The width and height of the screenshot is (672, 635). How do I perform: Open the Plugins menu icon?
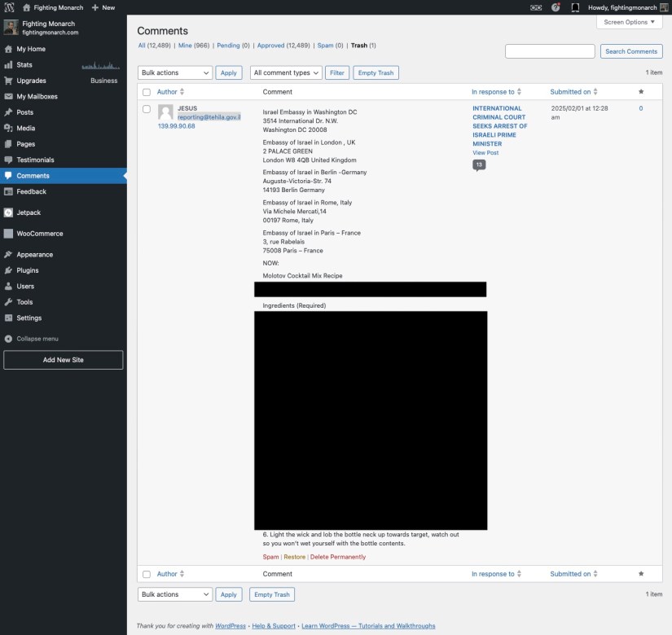(x=8, y=270)
